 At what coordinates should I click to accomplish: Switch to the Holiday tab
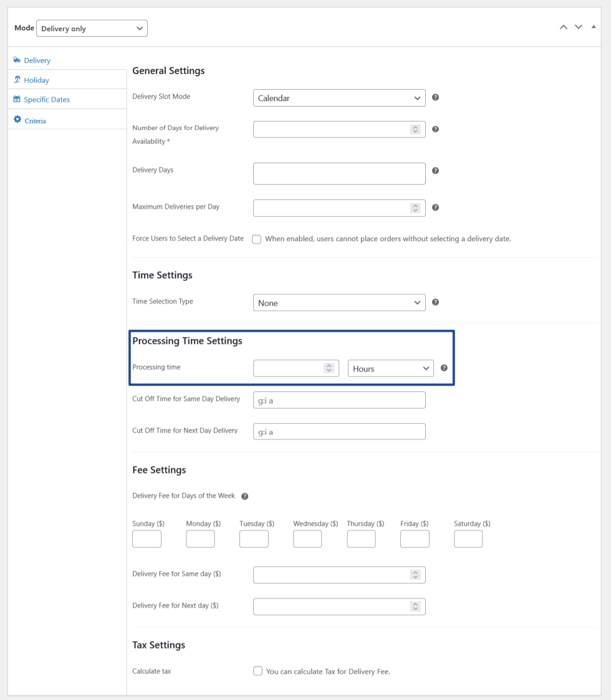click(36, 80)
